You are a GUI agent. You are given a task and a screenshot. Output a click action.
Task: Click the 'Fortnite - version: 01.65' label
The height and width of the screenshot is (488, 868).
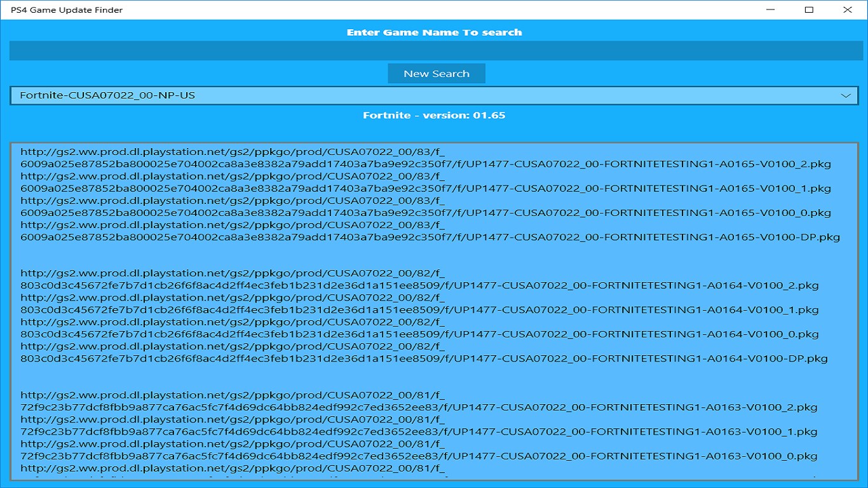(434, 116)
